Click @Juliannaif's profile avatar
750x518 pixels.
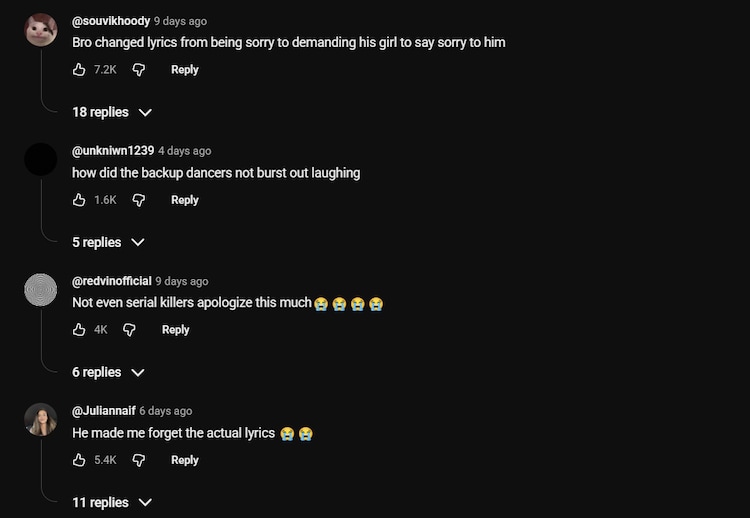[41, 419]
